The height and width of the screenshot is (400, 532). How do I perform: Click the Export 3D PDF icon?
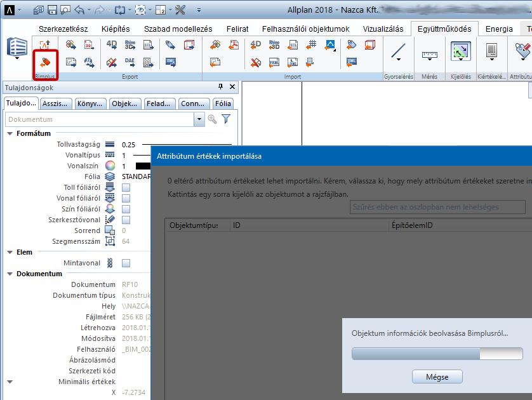coord(89,44)
